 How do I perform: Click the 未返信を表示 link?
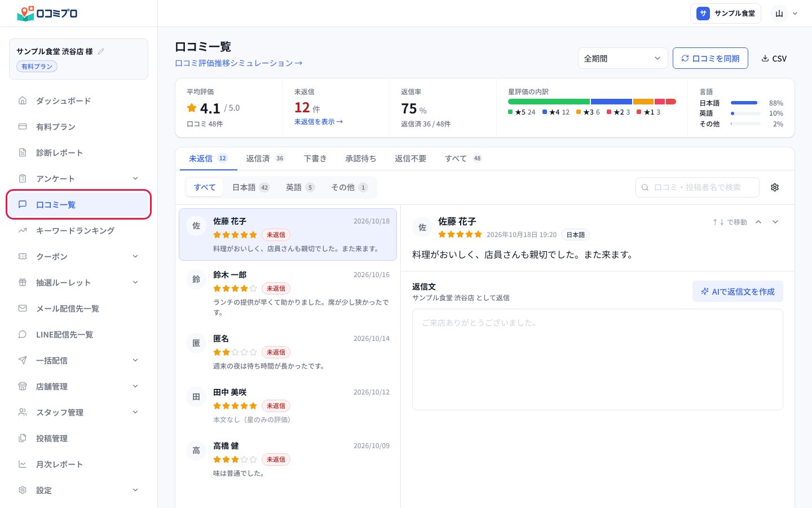click(319, 122)
